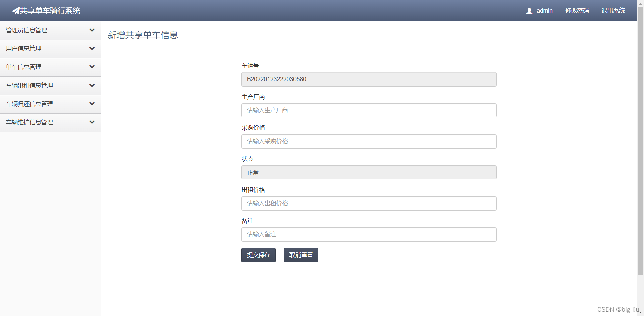The image size is (644, 316).
Task: Select 单车信息管理 menu item
Action: (x=50, y=67)
